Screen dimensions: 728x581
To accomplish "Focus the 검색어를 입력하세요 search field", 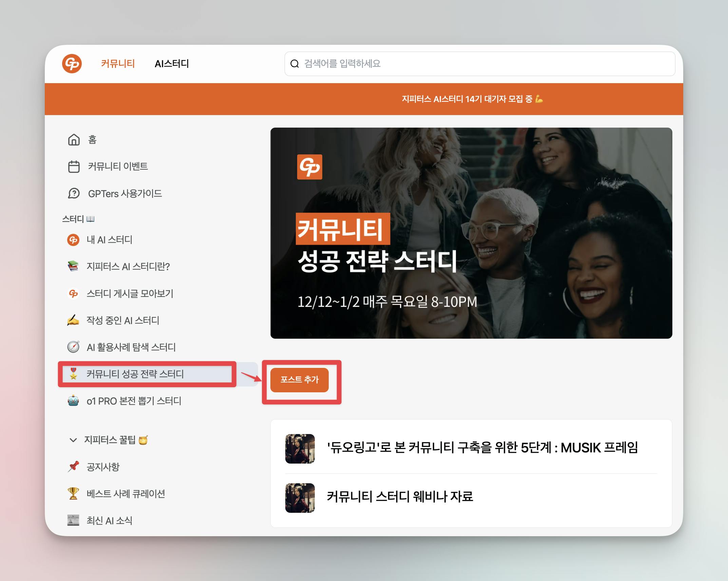I will coord(480,63).
